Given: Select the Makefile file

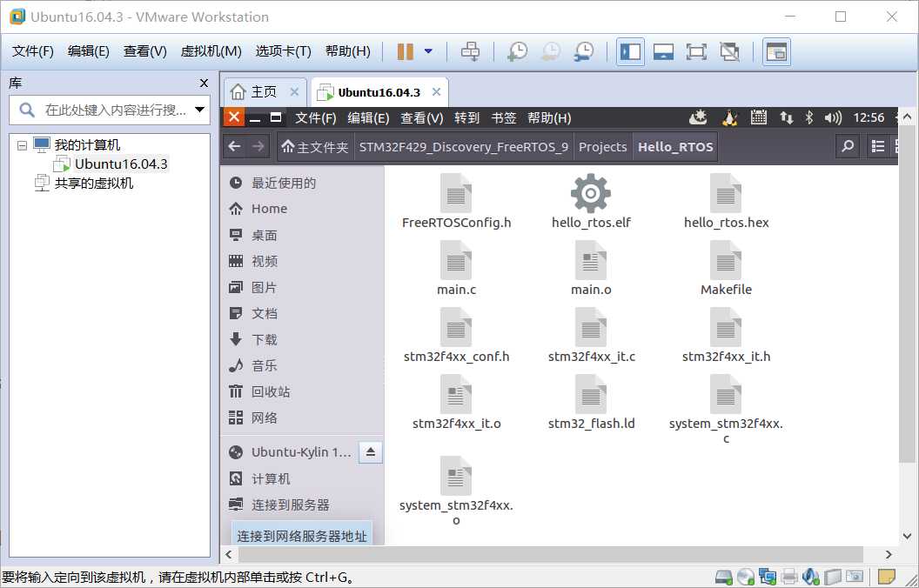Looking at the screenshot, I should point(726,268).
